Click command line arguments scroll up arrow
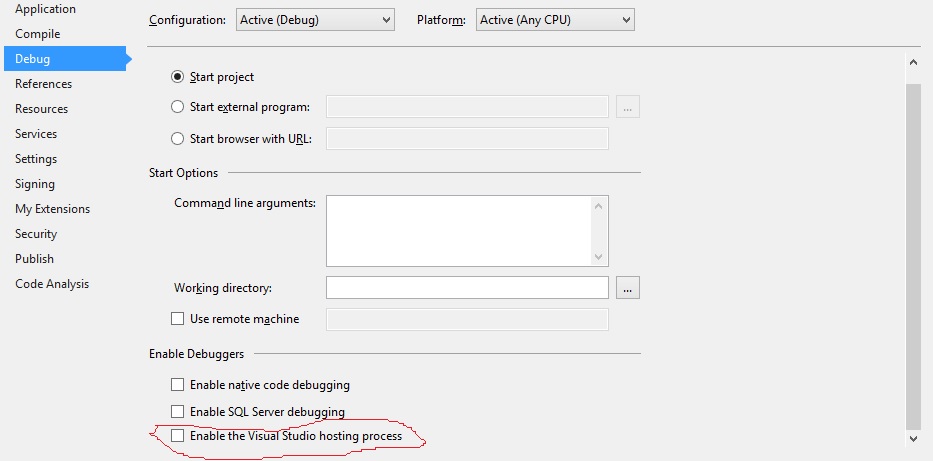 pos(599,206)
